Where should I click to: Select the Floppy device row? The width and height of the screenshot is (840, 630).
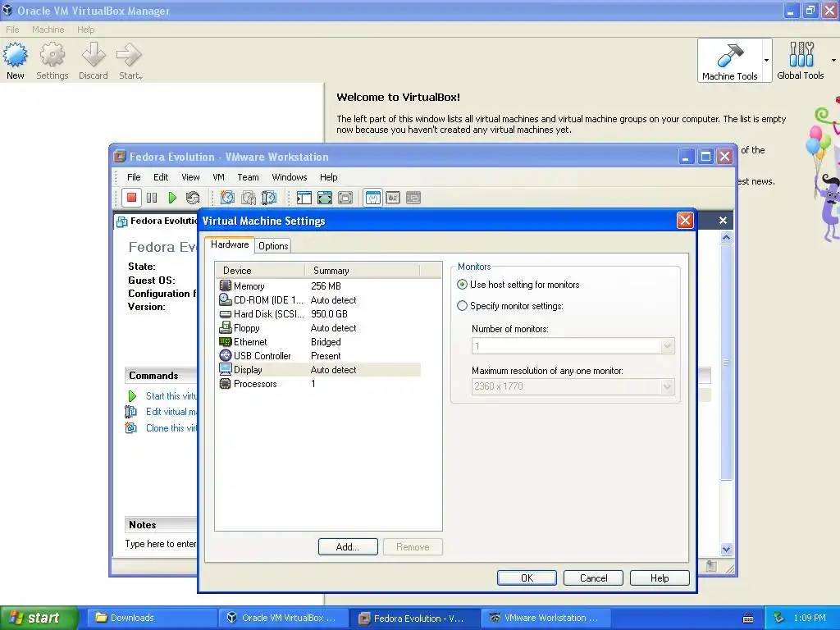319,328
